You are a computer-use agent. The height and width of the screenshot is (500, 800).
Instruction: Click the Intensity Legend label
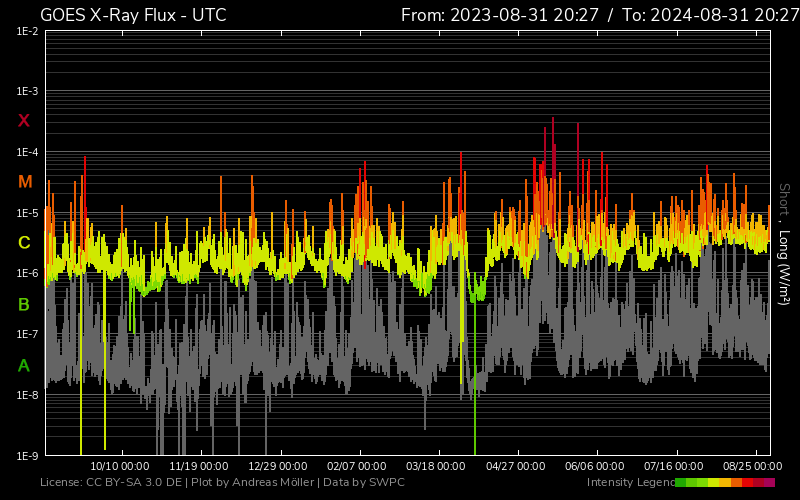[629, 483]
